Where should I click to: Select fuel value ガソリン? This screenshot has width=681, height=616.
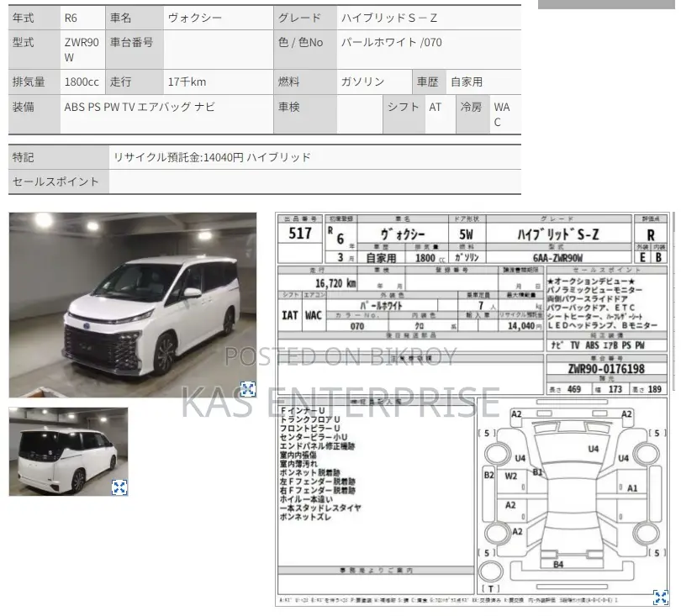pyautogui.click(x=362, y=82)
